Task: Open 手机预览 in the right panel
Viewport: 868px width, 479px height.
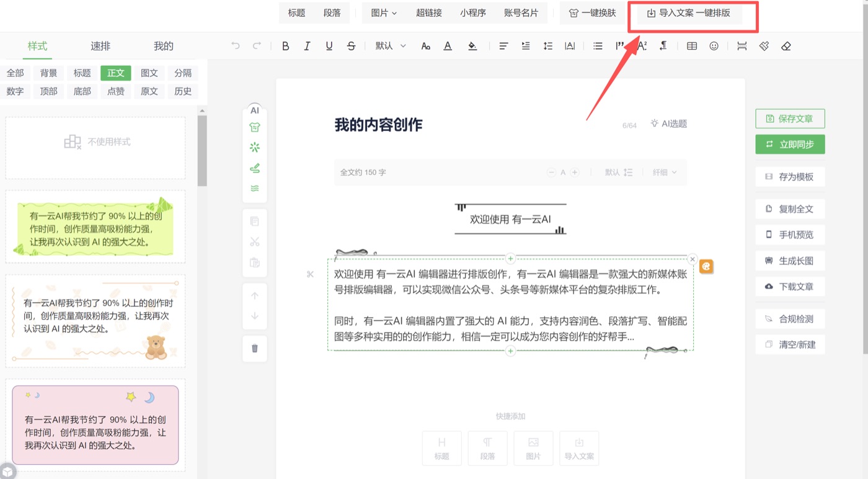Action: click(x=790, y=235)
